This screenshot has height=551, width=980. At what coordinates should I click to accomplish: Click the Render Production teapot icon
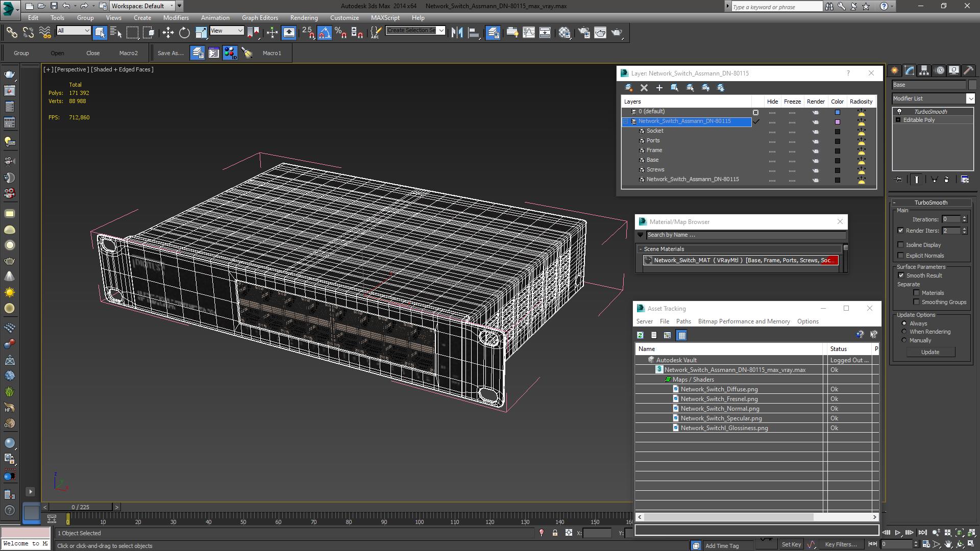617,33
